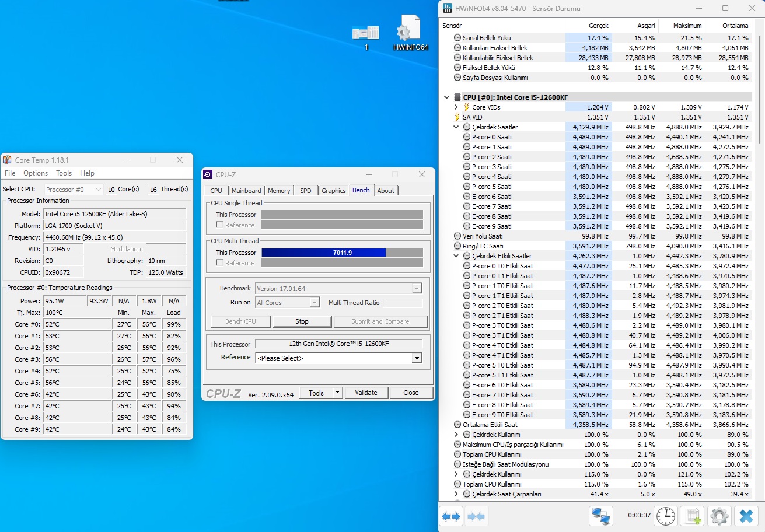Toggle Multi Thread Reference checkbox
Image resolution: width=765 pixels, height=532 pixels.
point(219,263)
